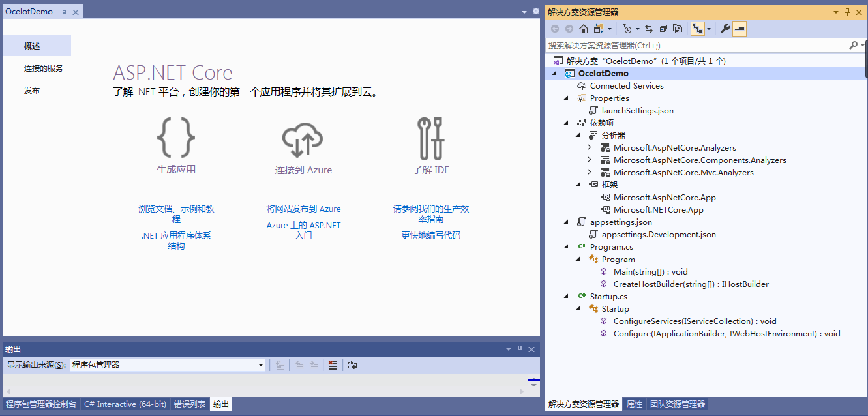
Task: Click the 了解 IDE tools icon
Action: [431, 138]
